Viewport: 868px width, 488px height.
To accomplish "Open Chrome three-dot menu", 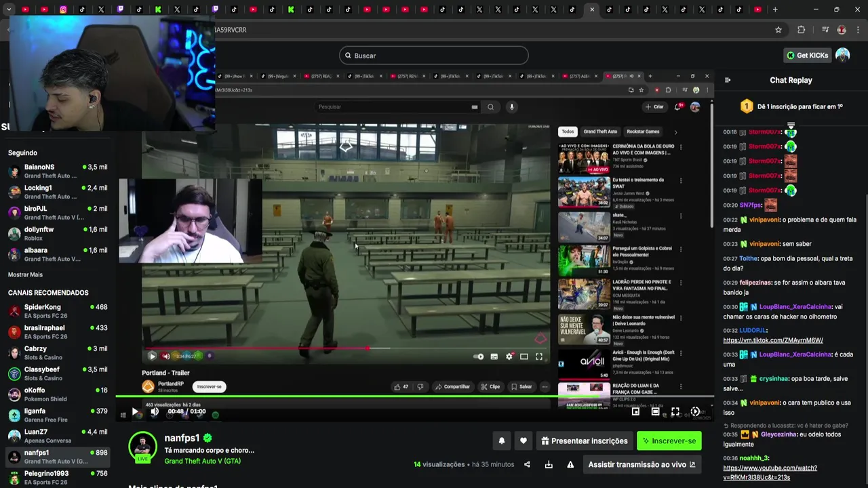I will 859,30.
